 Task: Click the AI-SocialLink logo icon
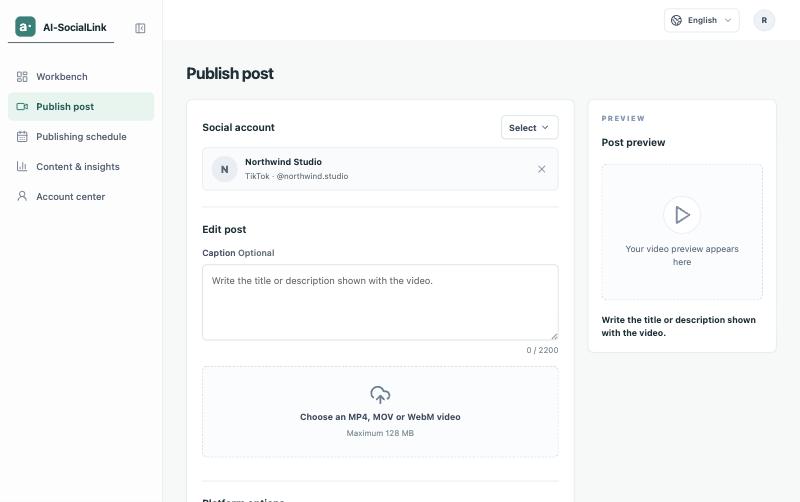coord(25,27)
